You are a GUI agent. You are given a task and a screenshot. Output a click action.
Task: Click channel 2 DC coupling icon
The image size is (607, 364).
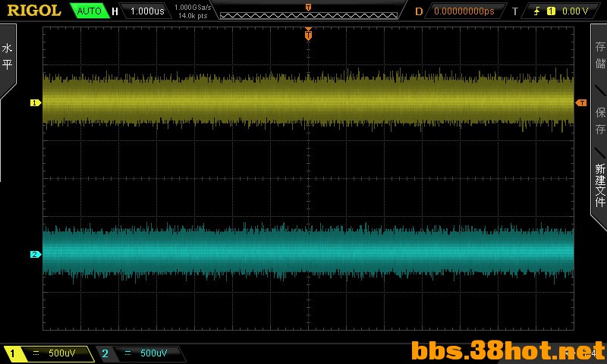(127, 353)
